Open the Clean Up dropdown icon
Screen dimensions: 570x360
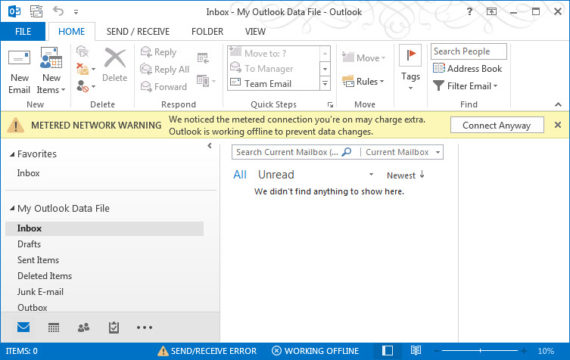point(85,69)
